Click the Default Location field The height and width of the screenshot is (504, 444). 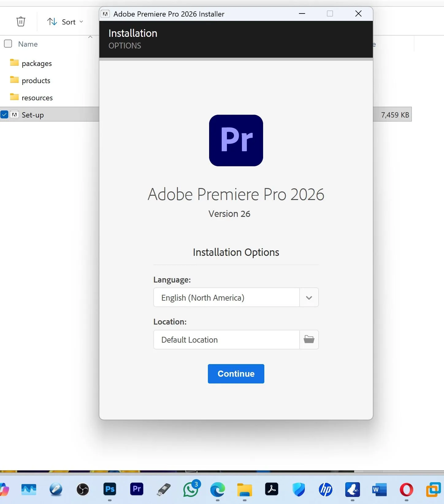click(227, 340)
